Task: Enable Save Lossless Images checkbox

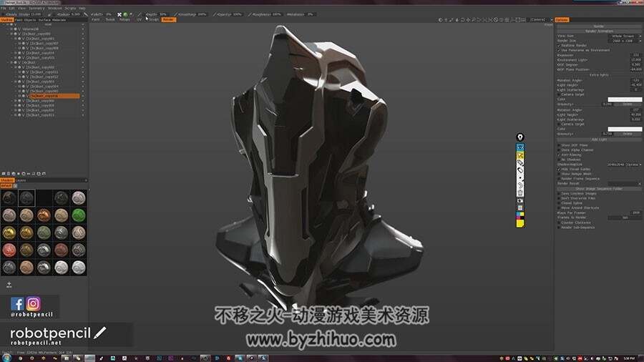Action: [x=559, y=193]
